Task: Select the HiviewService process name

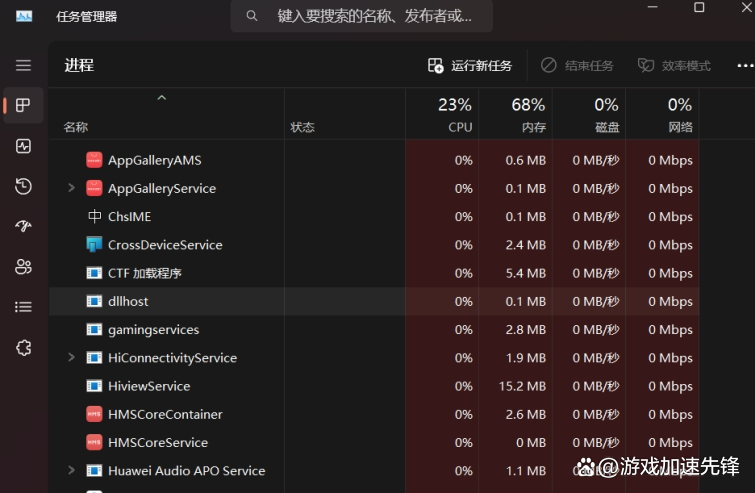Action: (149, 386)
